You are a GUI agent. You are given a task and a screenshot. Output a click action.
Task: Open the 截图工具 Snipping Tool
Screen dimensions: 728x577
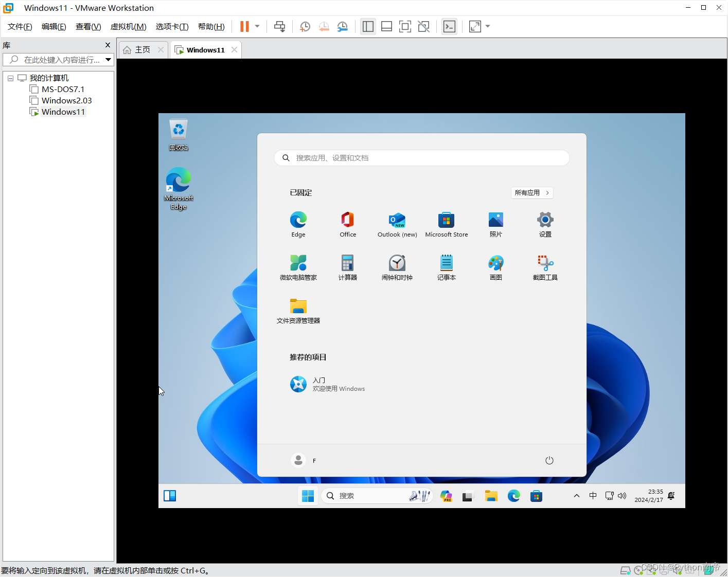click(545, 268)
